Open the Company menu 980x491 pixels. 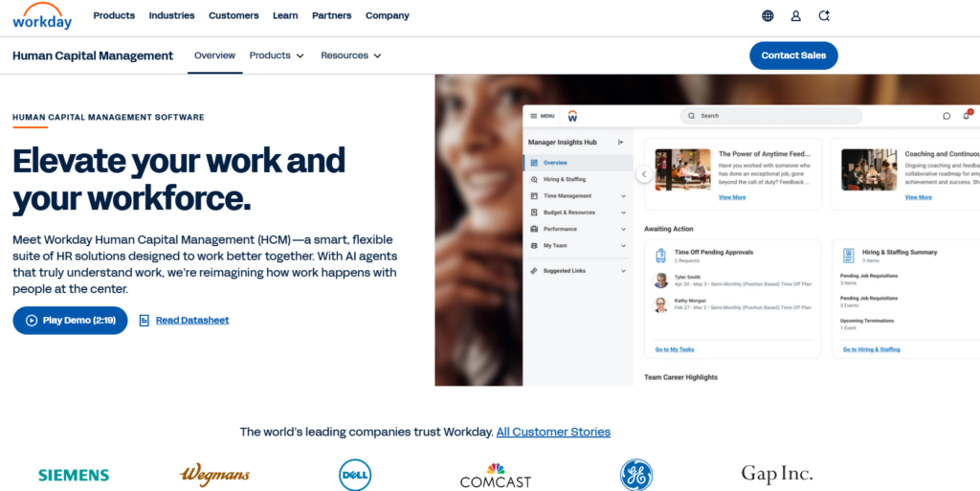pyautogui.click(x=388, y=15)
